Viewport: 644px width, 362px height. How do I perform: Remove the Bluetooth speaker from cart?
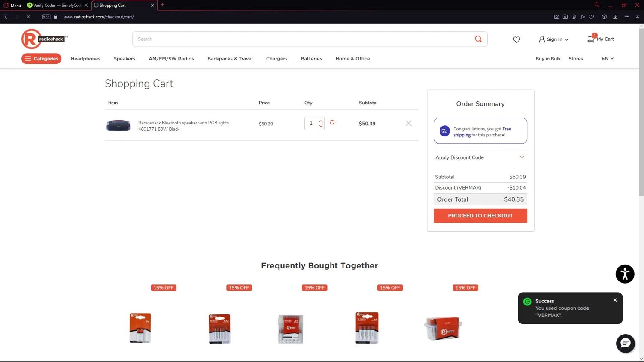[x=409, y=123]
